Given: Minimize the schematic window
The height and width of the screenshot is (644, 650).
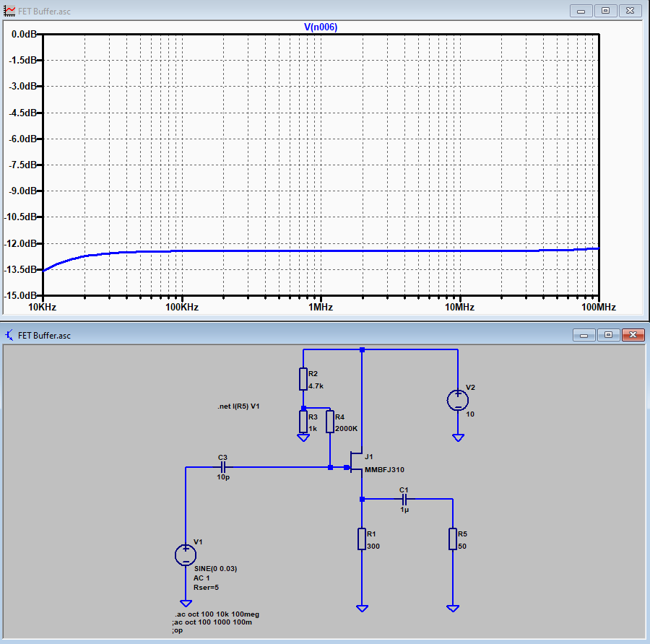Looking at the screenshot, I should point(583,335).
